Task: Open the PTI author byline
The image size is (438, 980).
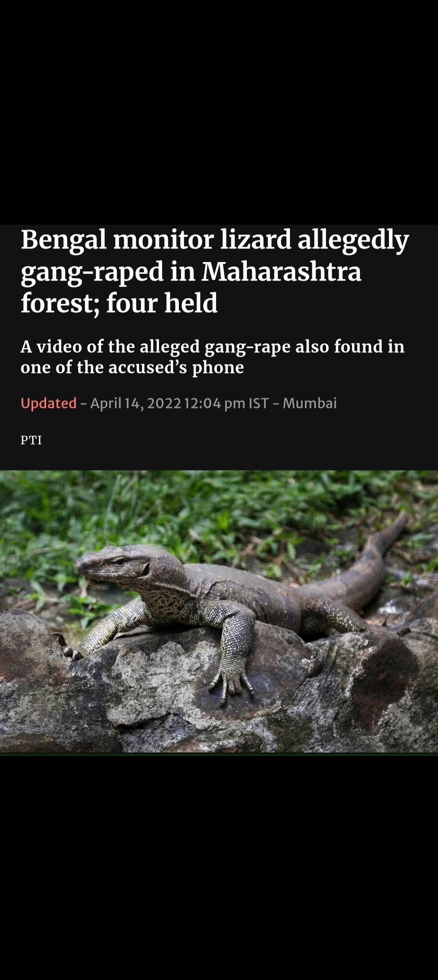Action: [x=31, y=440]
